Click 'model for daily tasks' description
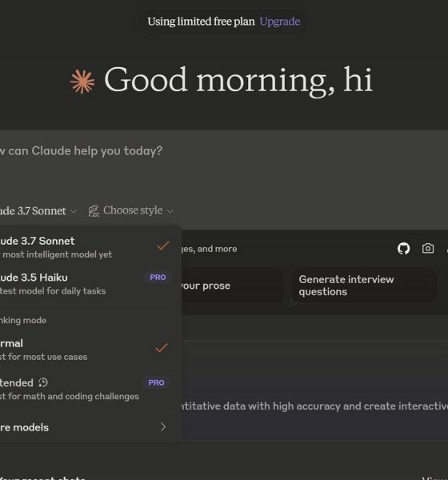448x480 pixels. [x=62, y=291]
